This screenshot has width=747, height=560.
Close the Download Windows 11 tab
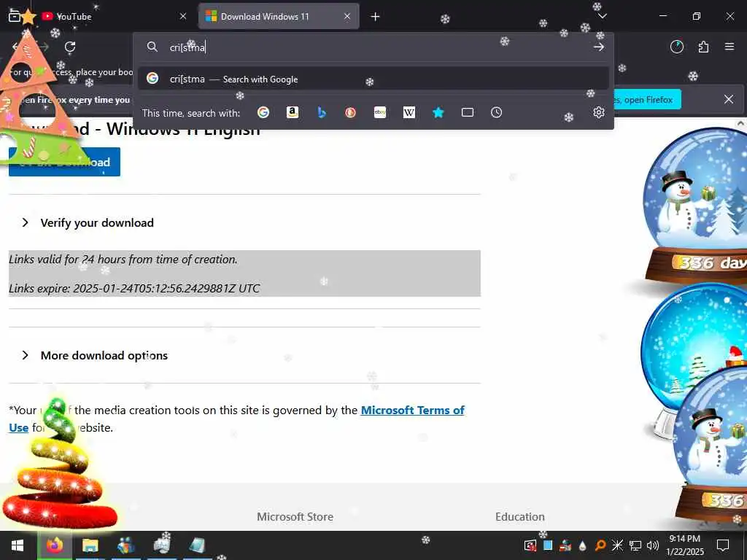(x=347, y=17)
